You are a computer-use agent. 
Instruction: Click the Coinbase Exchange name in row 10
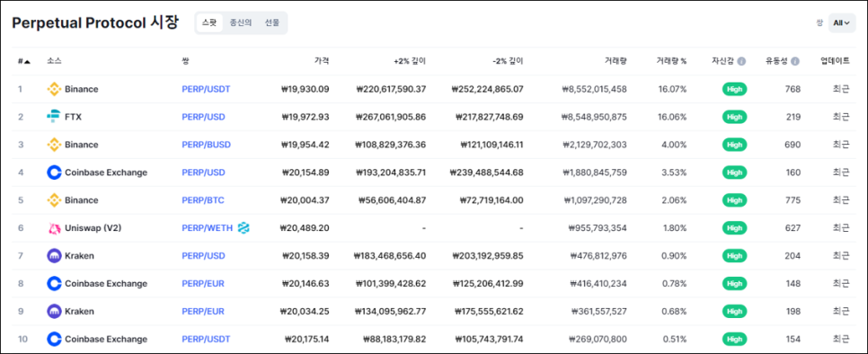106,339
